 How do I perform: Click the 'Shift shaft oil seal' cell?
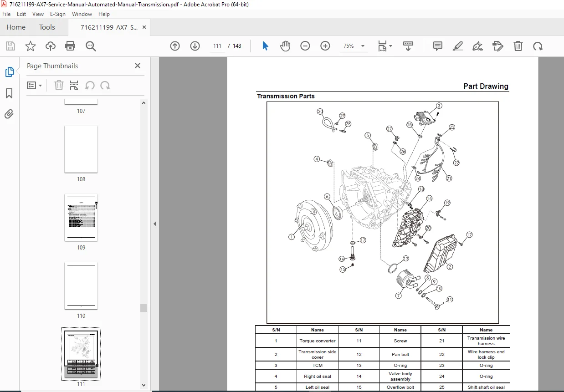[x=486, y=387]
